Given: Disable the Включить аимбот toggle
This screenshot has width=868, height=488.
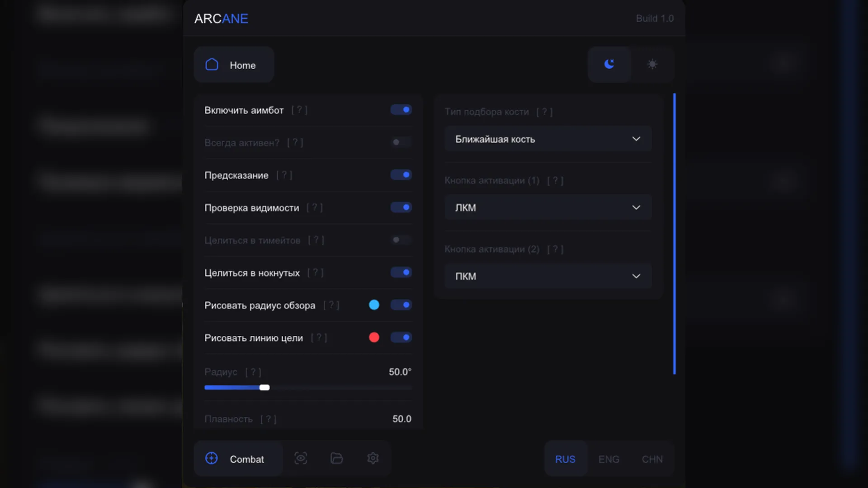Looking at the screenshot, I should [401, 110].
